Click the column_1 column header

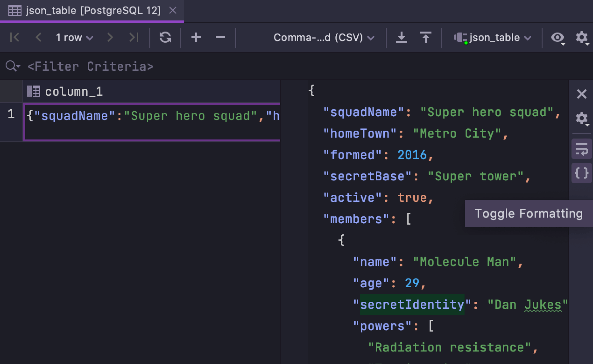pos(74,92)
